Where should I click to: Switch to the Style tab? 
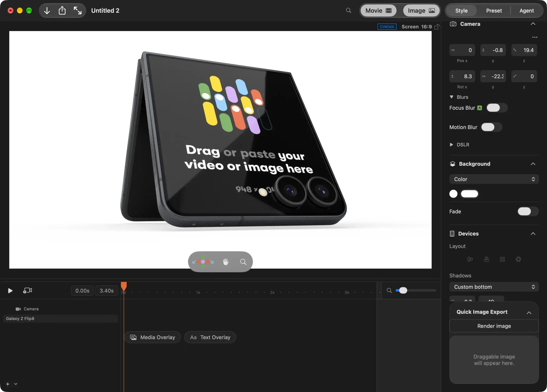[x=461, y=11]
